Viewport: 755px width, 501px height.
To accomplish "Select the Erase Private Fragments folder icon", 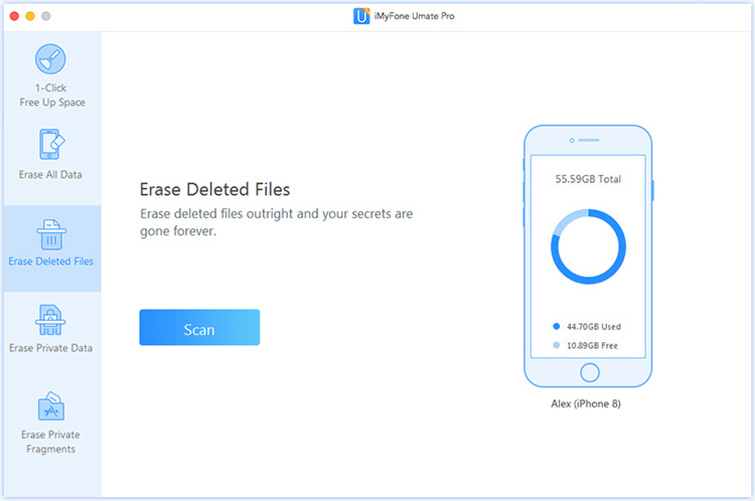I will pyautogui.click(x=51, y=406).
